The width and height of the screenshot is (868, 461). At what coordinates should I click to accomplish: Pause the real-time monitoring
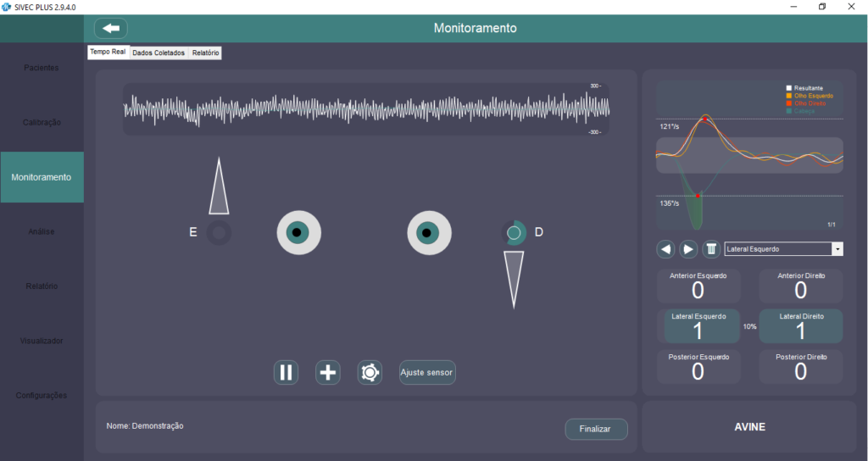click(286, 372)
